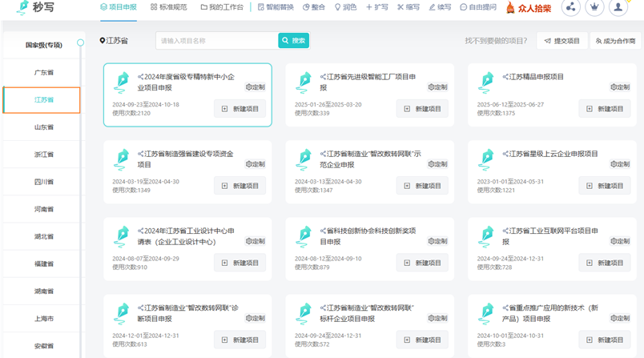Click 新建项目 on 江苏省先进级智能工厂 card
The image size is (644, 358).
pos(422,109)
